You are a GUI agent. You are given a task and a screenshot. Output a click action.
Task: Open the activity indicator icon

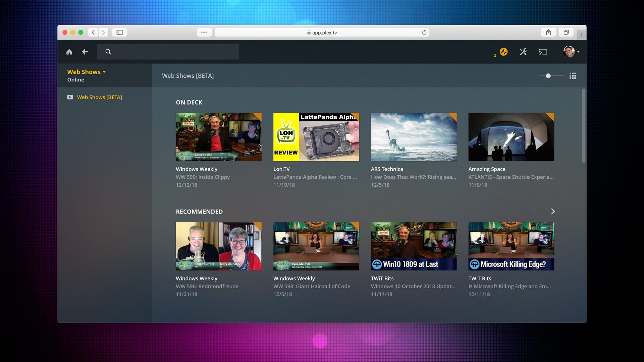(503, 52)
